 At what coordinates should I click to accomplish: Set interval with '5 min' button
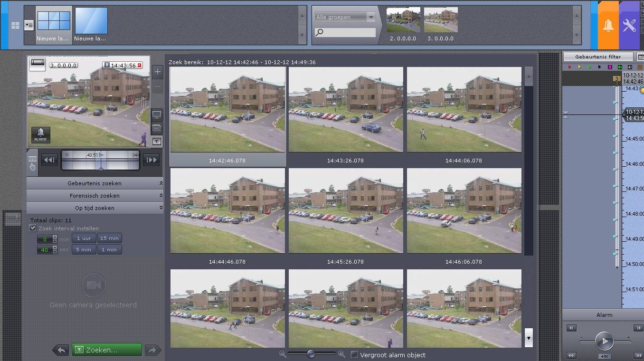(84, 249)
